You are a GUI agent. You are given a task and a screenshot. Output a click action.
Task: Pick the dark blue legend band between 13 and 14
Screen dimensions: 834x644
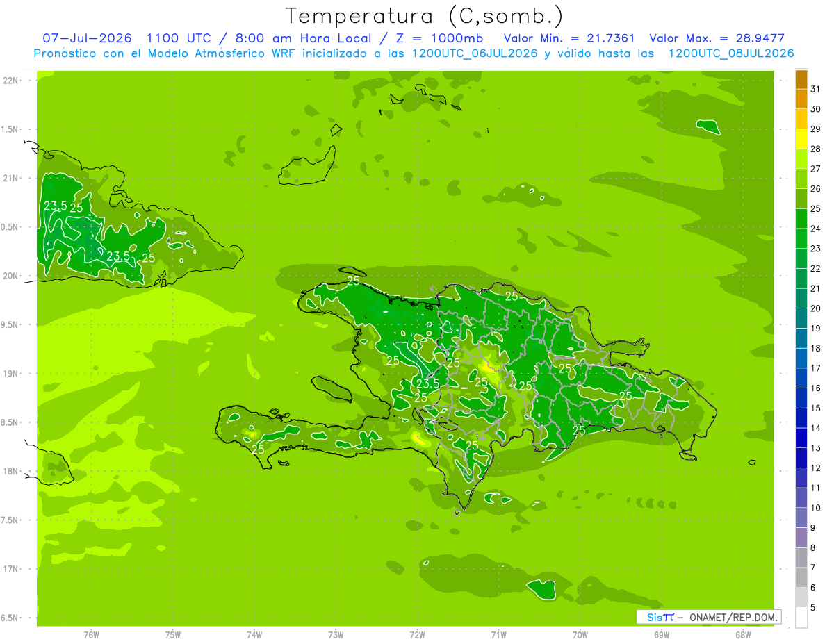801,438
